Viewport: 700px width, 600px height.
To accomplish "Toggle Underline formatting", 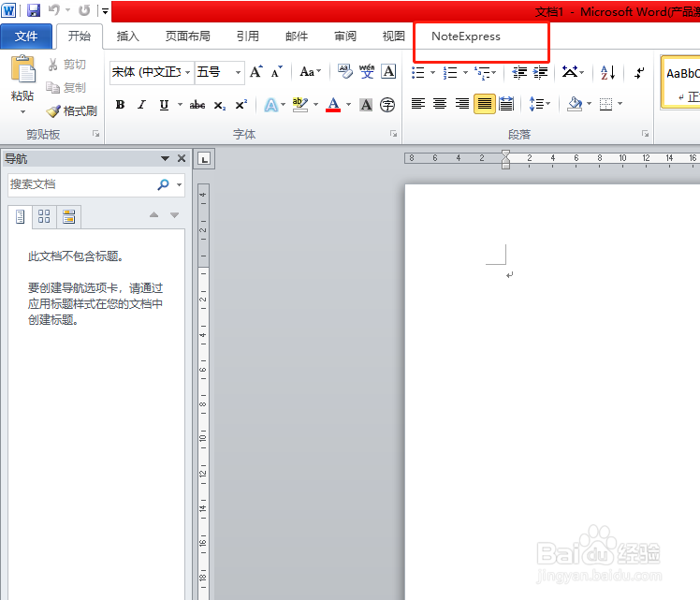I will pyautogui.click(x=165, y=105).
